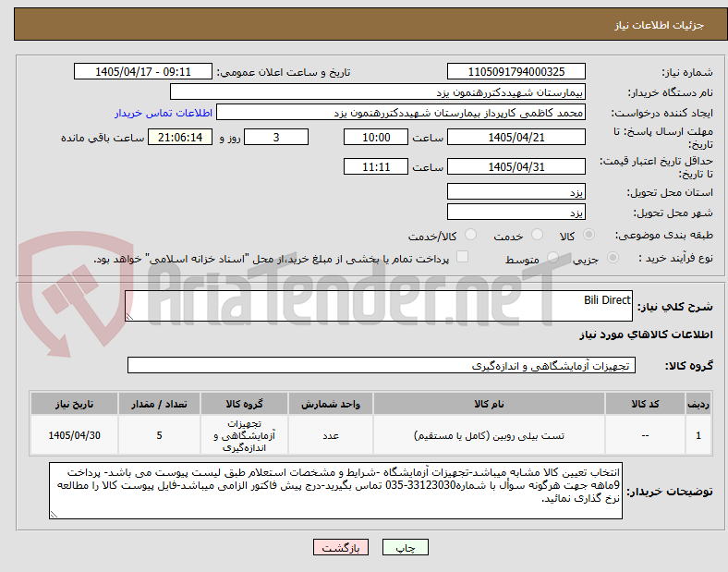Click the چاپ print button

tap(405, 547)
